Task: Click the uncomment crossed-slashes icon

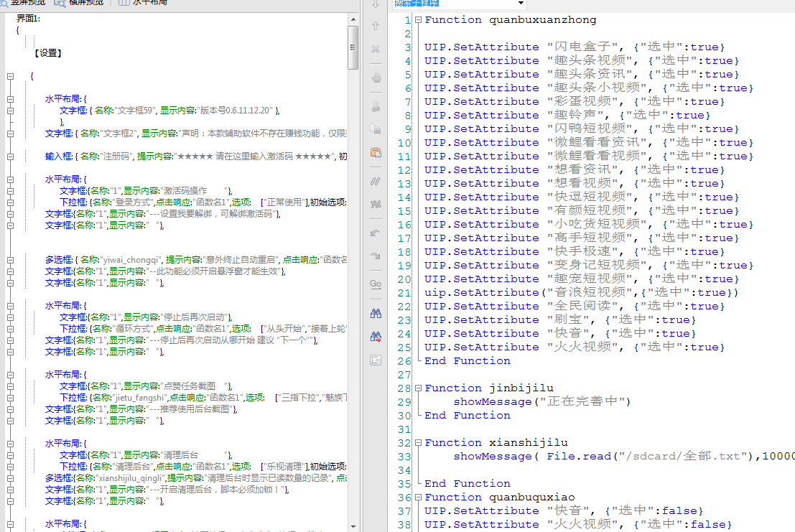Action: 376,204
